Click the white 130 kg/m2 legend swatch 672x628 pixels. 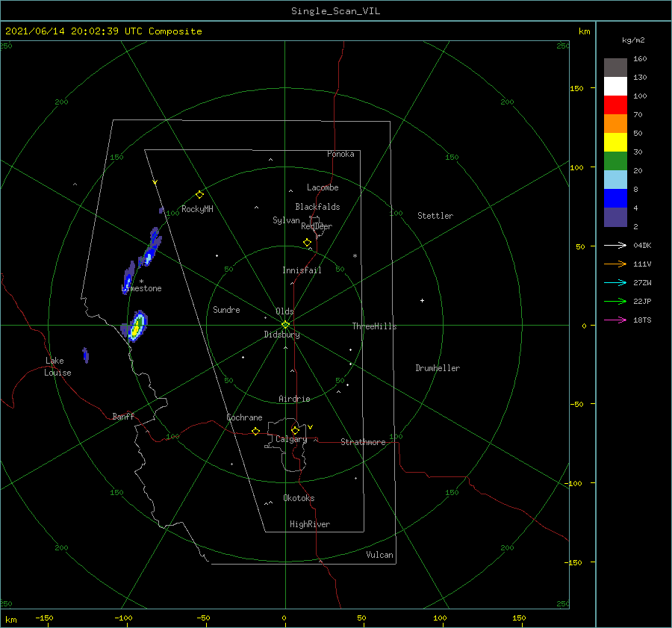(x=615, y=86)
